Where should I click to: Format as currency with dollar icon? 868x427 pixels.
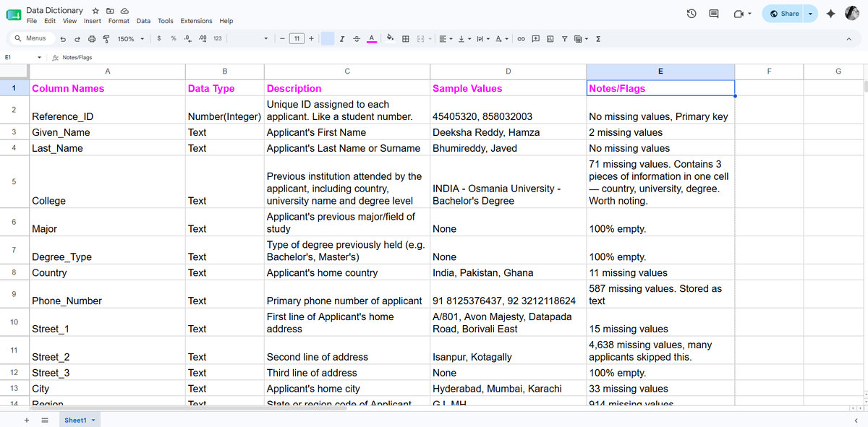158,39
